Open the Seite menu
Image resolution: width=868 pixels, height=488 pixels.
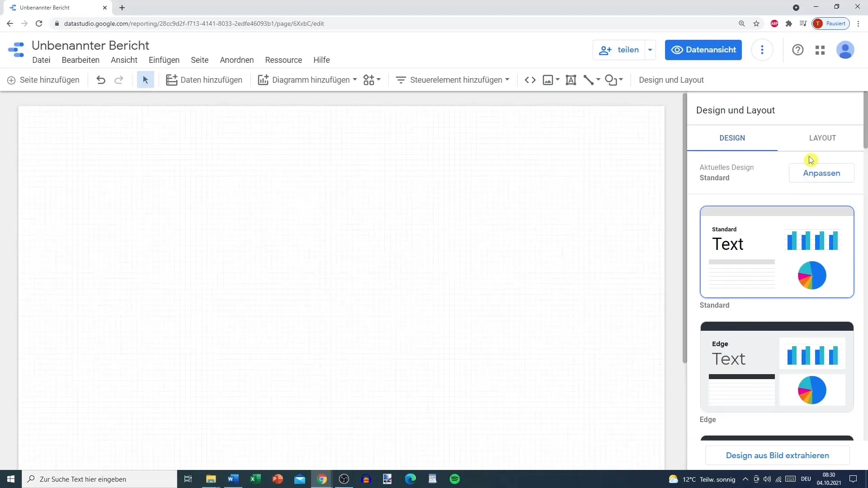pos(199,60)
